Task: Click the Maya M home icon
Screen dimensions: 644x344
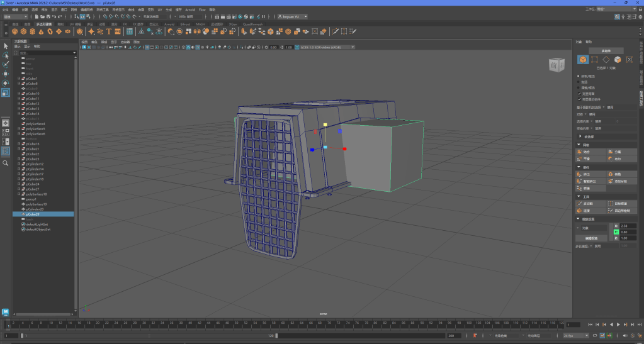Action: click(x=6, y=312)
